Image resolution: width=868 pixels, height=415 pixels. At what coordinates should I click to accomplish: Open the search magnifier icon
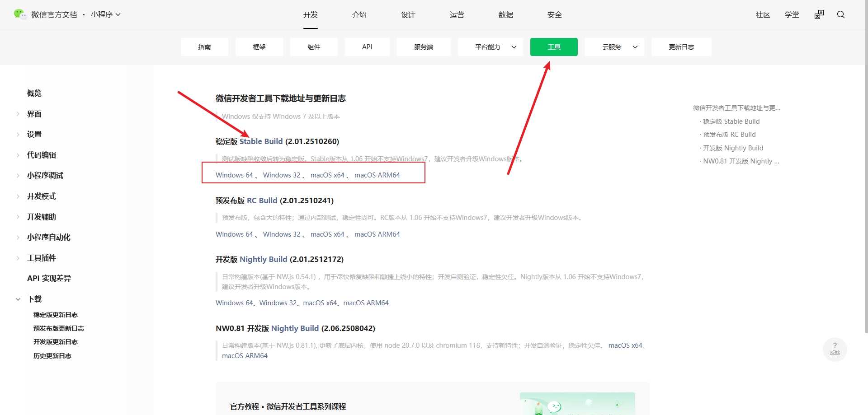click(841, 14)
